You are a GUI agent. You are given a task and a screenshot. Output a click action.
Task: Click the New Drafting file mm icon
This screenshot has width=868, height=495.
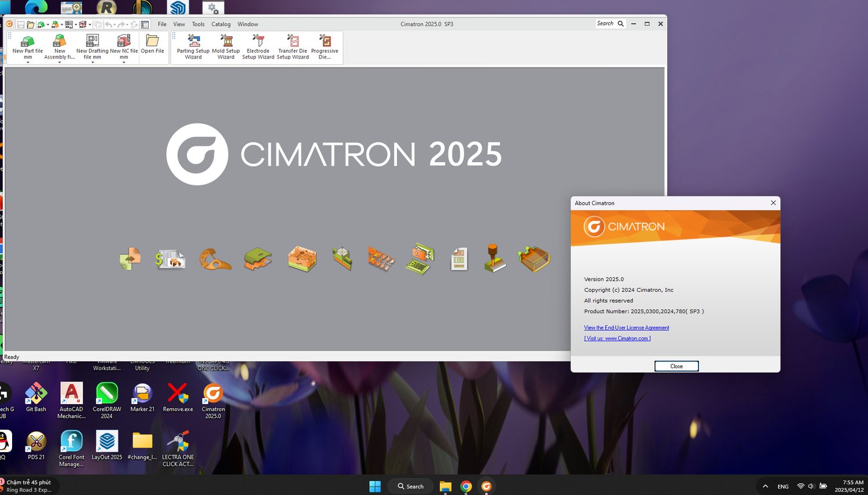93,40
